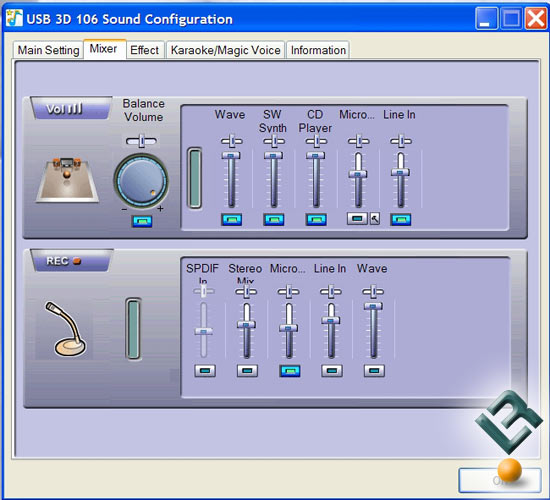
Task: Select recording Wave source button
Action: 374,371
